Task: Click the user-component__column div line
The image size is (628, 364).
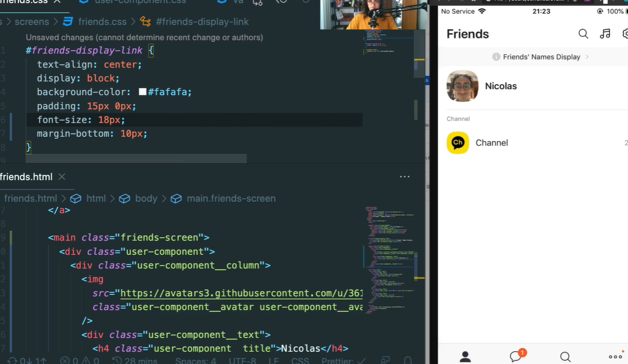Action: [170, 266]
